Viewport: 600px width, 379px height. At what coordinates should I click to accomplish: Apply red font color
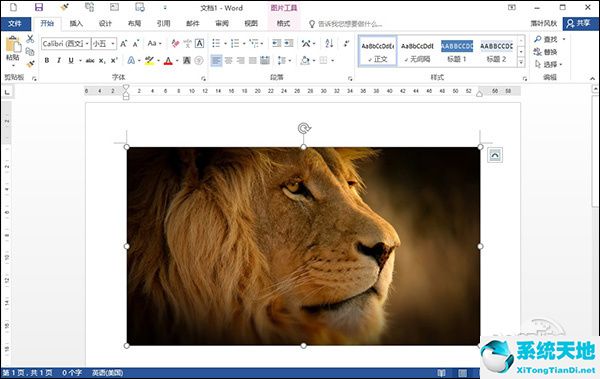click(168, 60)
